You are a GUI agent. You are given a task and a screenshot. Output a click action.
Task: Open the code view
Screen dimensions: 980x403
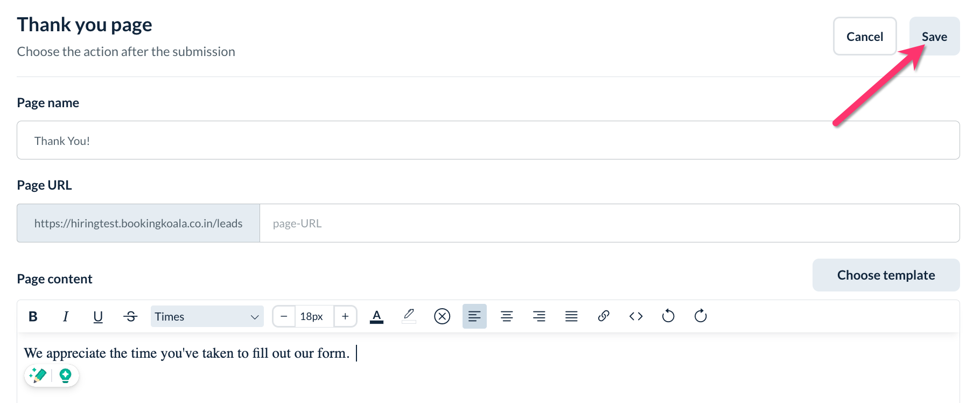click(x=636, y=316)
